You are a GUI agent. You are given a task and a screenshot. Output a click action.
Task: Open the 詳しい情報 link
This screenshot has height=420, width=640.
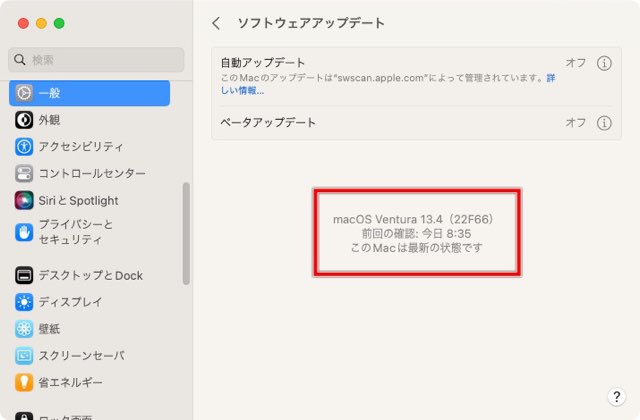pyautogui.click(x=242, y=91)
